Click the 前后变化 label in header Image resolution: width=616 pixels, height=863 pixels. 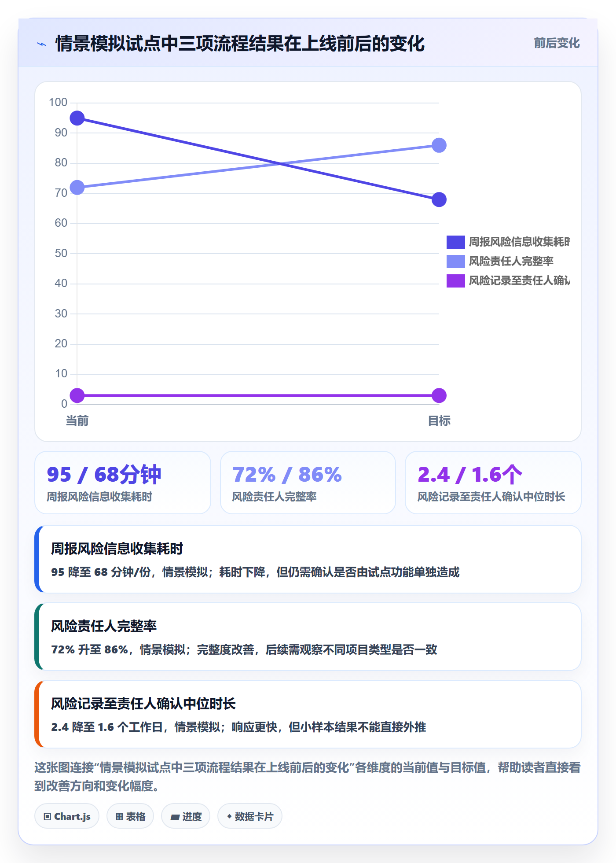tap(557, 43)
